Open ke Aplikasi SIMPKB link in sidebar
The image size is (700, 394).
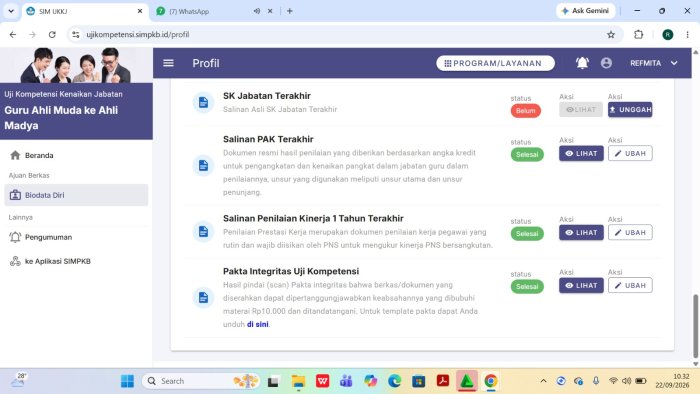[76, 261]
